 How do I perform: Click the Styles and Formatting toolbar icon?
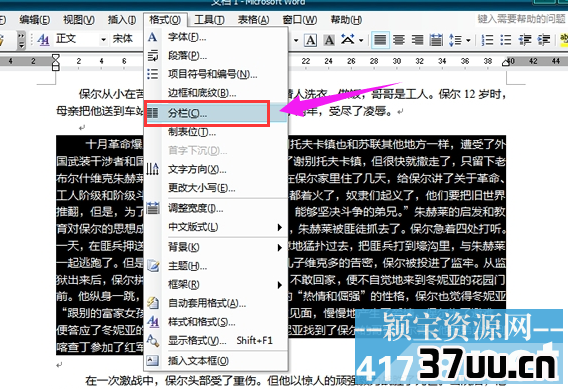click(x=43, y=39)
